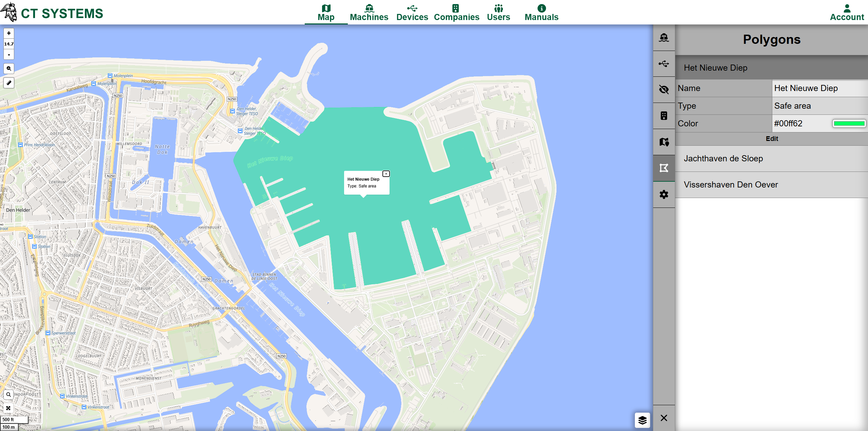Screen dimensions: 868x431
Task: Expand the Jachthaven de Sloep polygon entry
Action: click(x=772, y=158)
